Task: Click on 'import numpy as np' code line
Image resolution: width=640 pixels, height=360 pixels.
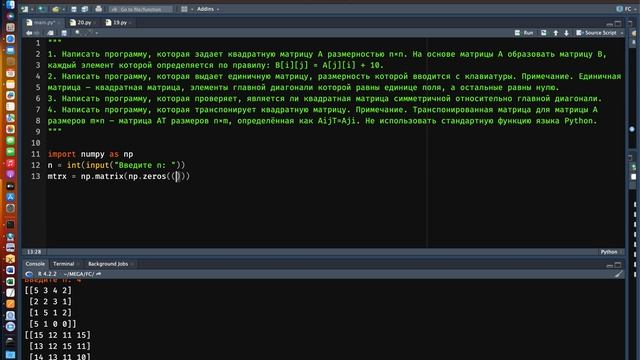Action: 90,154
